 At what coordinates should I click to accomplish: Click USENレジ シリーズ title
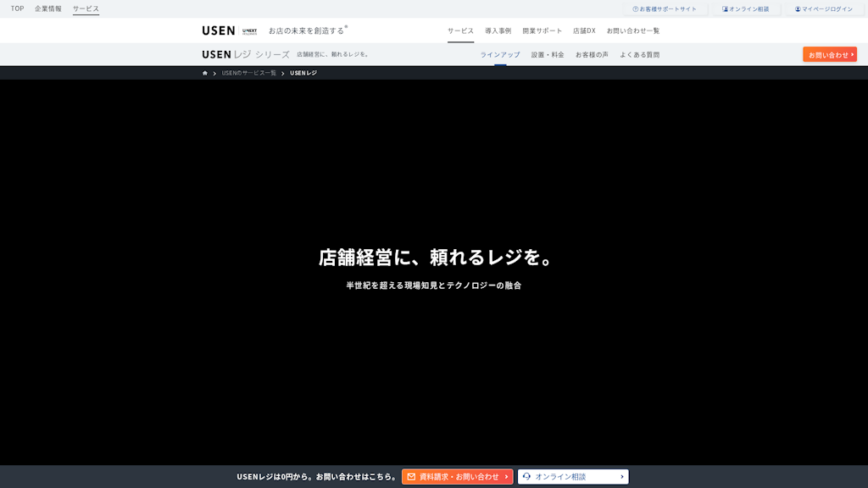pyautogui.click(x=246, y=54)
